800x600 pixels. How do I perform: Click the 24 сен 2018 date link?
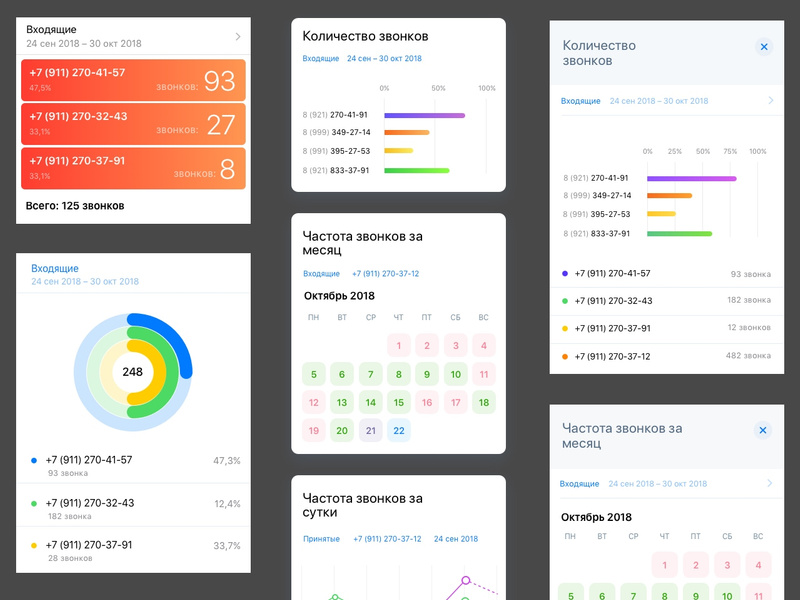click(456, 538)
